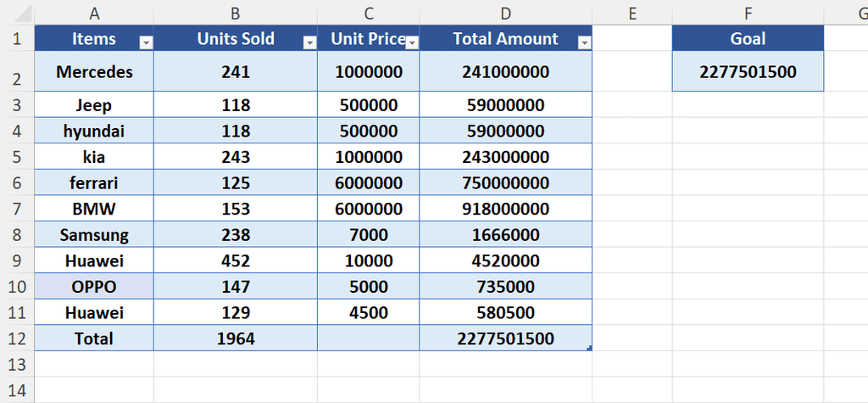Click the Items header cell text
The height and width of the screenshot is (403, 868).
[x=94, y=38]
